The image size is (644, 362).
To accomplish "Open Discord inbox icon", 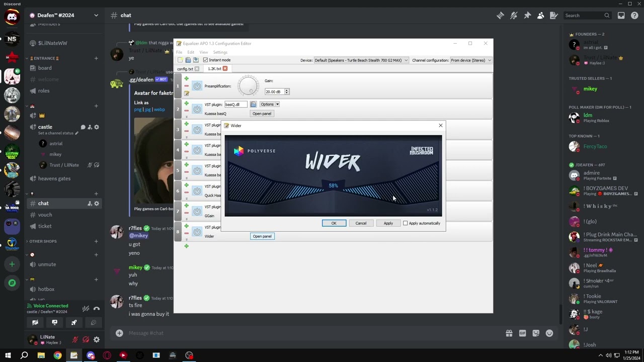I will click(x=621, y=16).
